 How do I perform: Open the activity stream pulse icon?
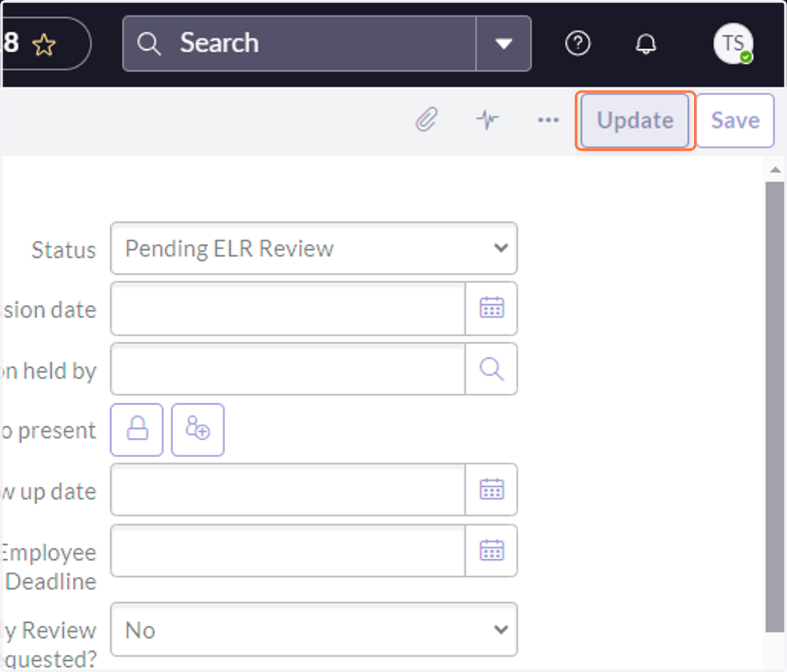pos(487,120)
